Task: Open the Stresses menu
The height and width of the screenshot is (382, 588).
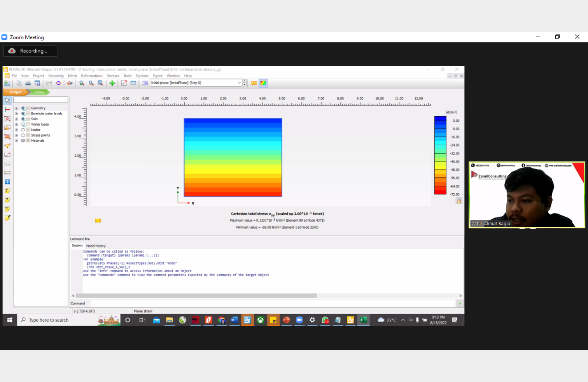Action: tap(113, 76)
